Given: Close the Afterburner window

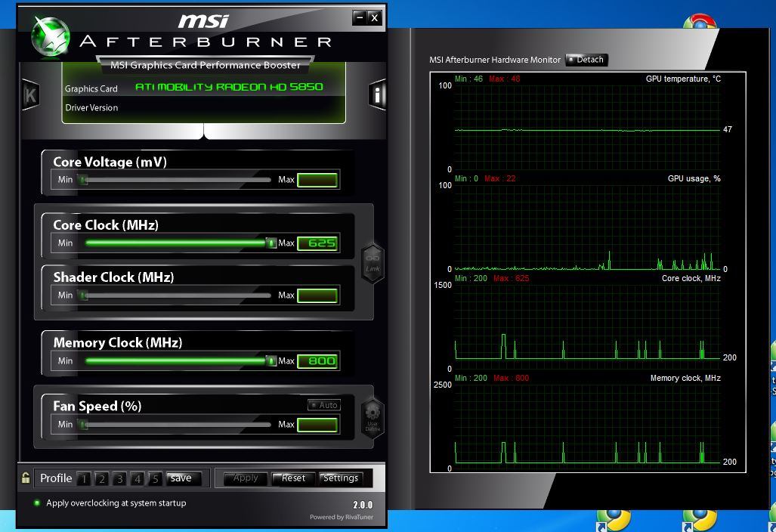Looking at the screenshot, I should coord(375,18).
